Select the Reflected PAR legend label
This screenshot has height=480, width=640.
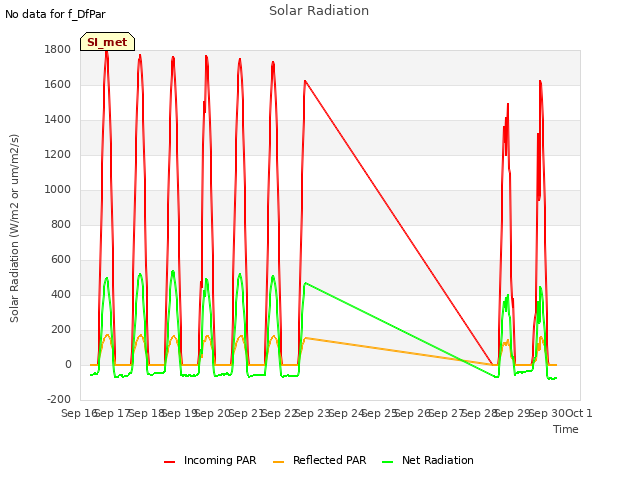[x=329, y=460]
